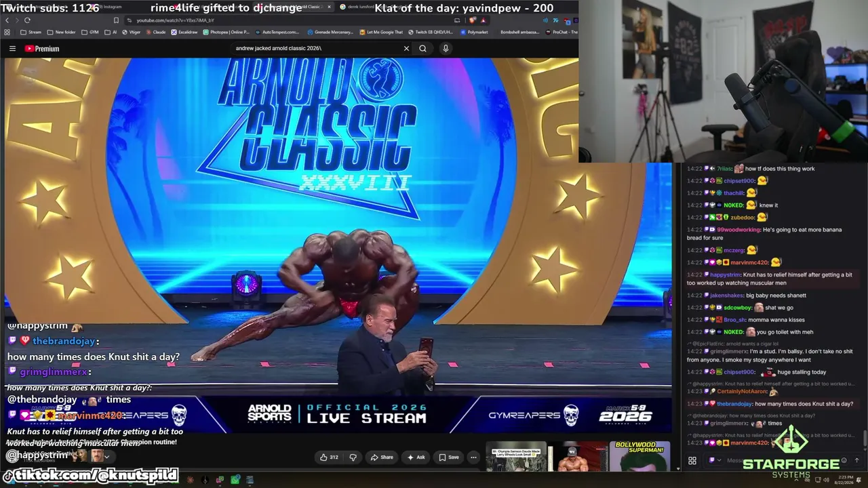868x488 pixels.
Task: Open the Stream bookmarks folder
Action: 31,32
